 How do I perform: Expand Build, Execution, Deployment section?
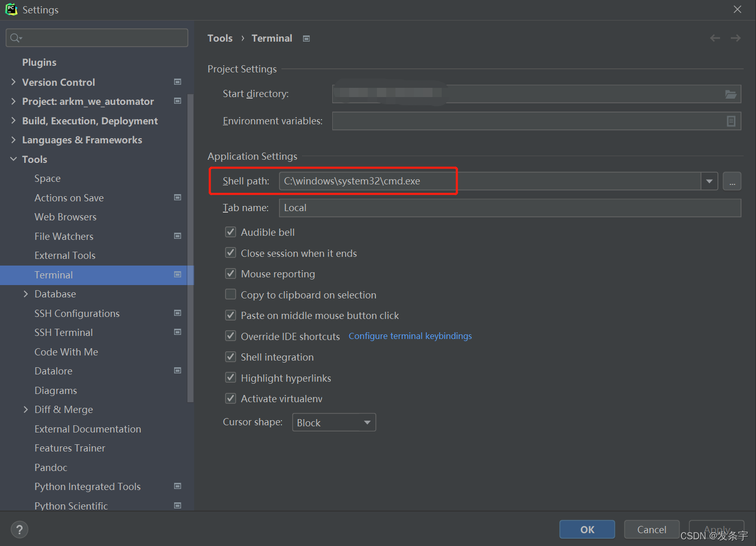(x=13, y=120)
